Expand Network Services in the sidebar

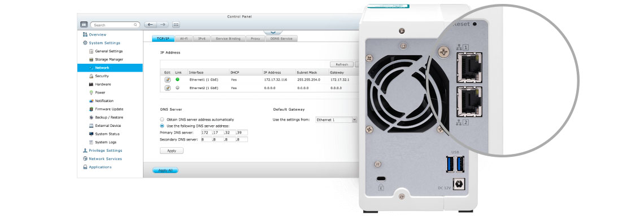click(105, 158)
